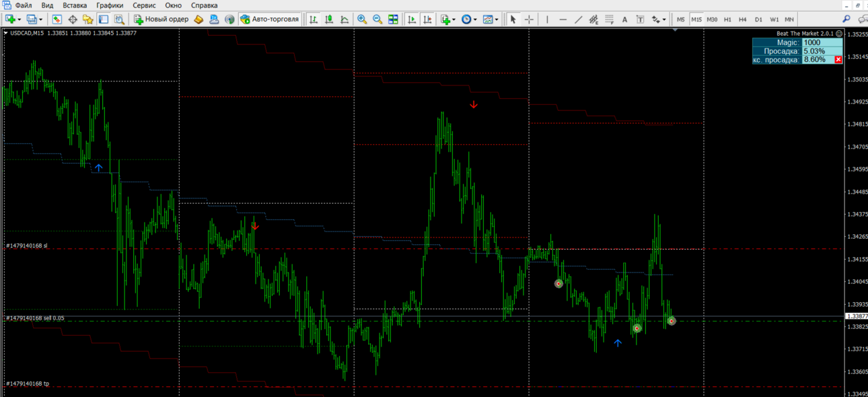
Task: Click the Templates icon
Action: coord(488,20)
